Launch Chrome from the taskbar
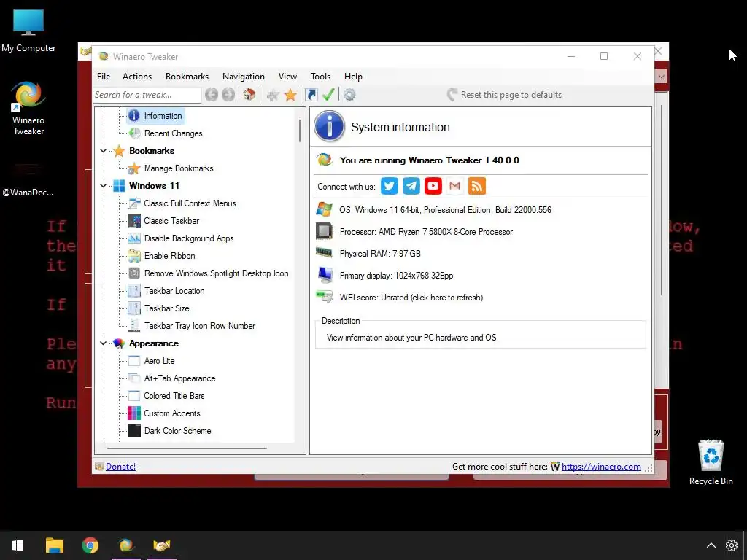Viewport: 747px width, 560px height. tap(90, 545)
